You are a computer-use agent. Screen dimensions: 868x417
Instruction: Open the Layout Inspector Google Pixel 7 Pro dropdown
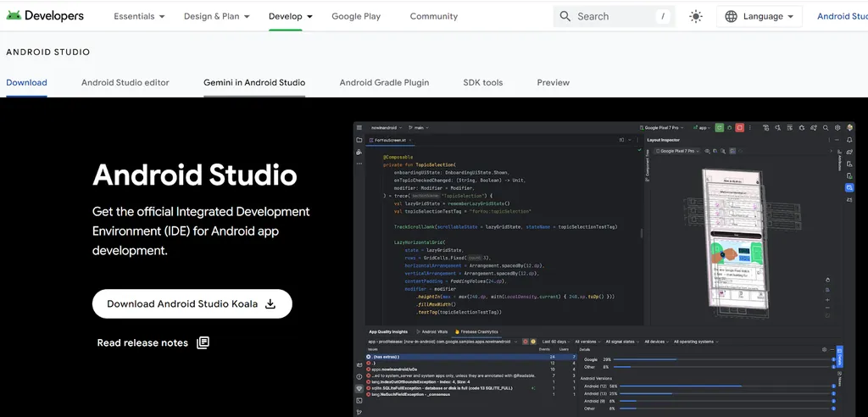[x=677, y=151]
